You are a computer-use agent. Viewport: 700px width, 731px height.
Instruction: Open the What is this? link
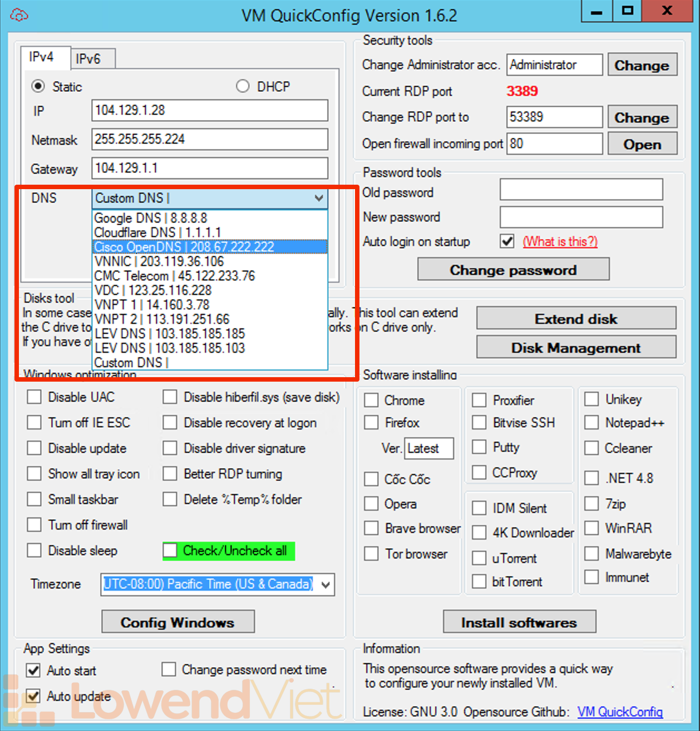point(560,241)
